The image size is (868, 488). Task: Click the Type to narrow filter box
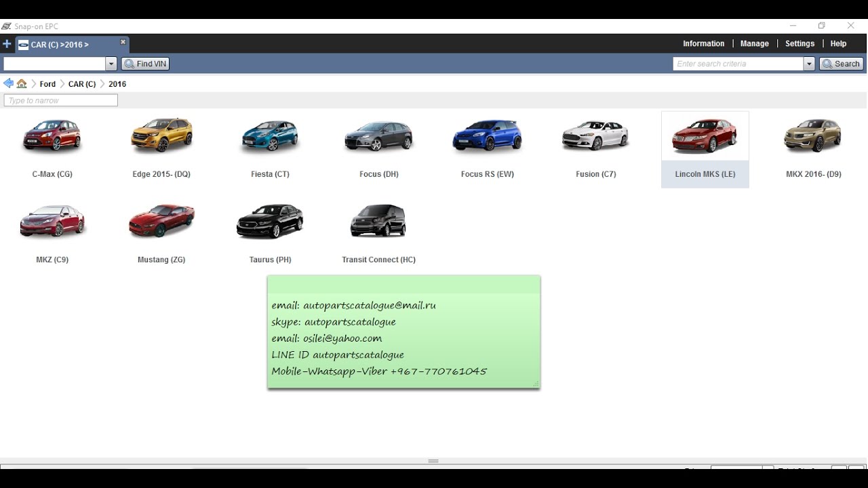point(60,100)
